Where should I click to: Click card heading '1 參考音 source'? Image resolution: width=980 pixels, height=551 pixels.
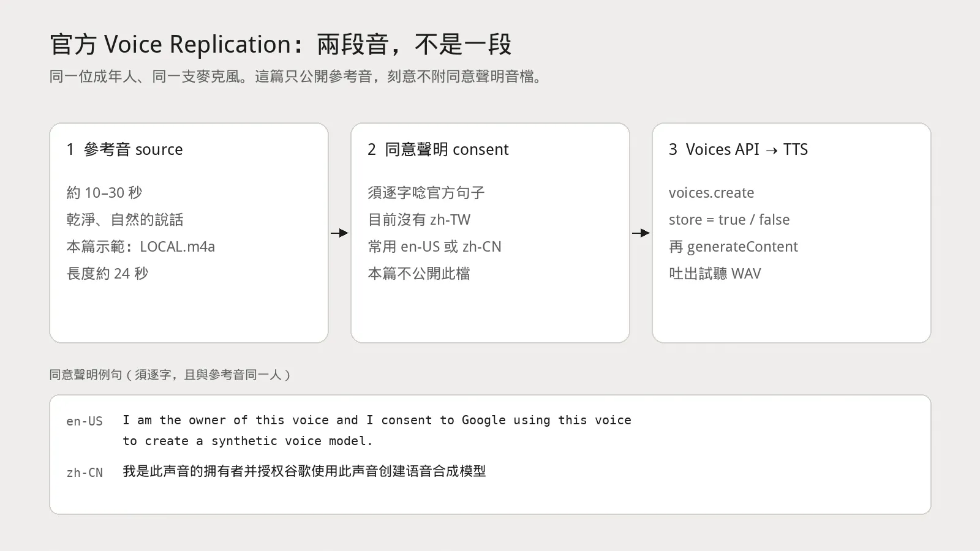pyautogui.click(x=125, y=149)
